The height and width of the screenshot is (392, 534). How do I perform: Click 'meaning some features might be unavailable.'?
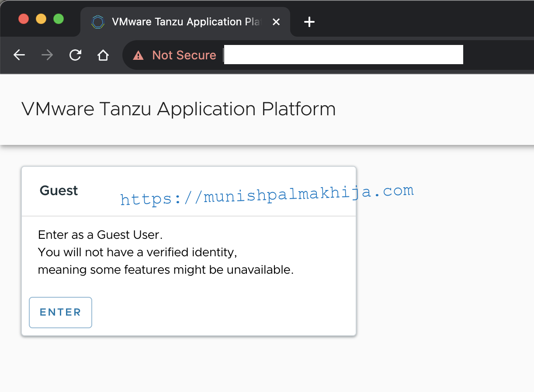tap(166, 270)
